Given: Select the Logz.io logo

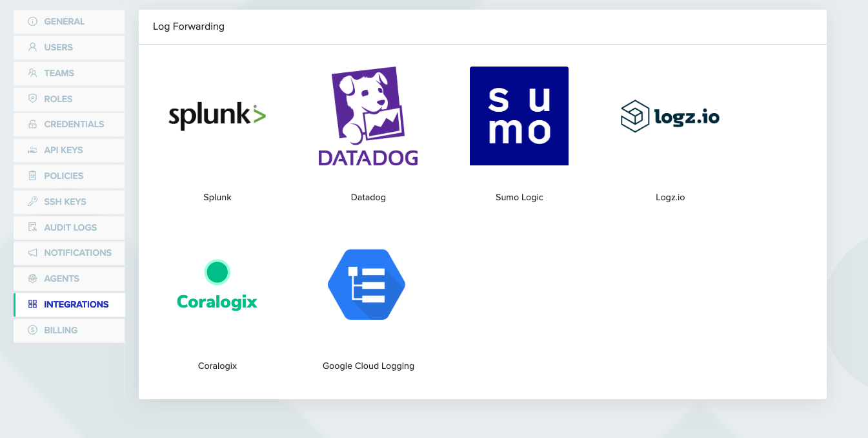Looking at the screenshot, I should [x=670, y=116].
